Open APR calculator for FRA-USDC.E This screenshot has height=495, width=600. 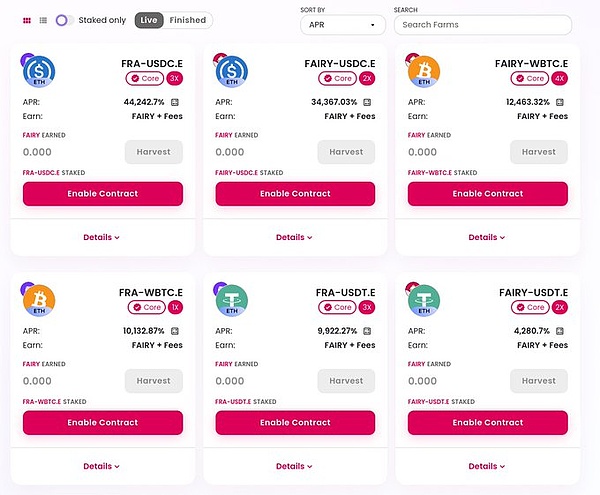pos(175,102)
